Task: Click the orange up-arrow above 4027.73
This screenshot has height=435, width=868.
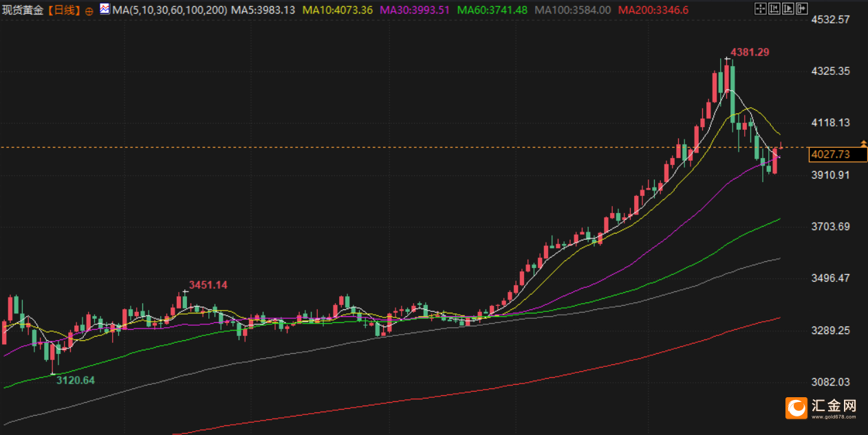Action: 863,142
